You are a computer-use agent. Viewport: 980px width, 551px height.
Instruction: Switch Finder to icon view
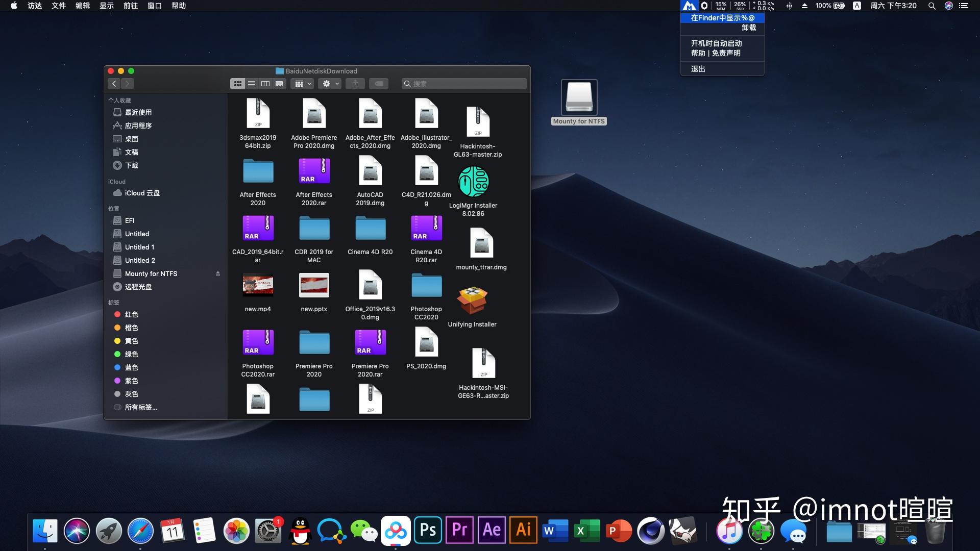coord(237,84)
